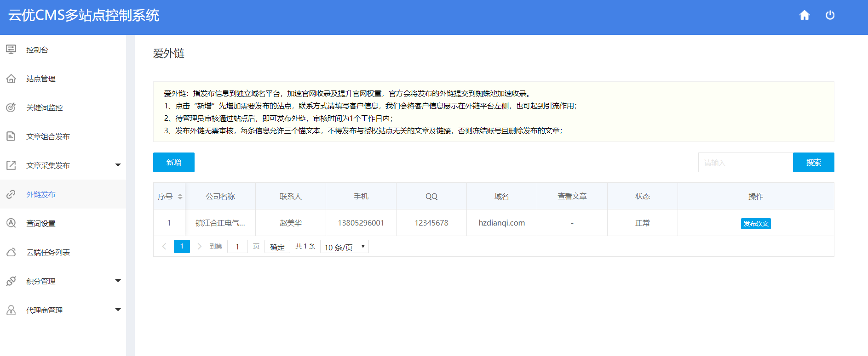Image resolution: width=868 pixels, height=356 pixels.
Task: Click the 正常 status cell
Action: 643,223
